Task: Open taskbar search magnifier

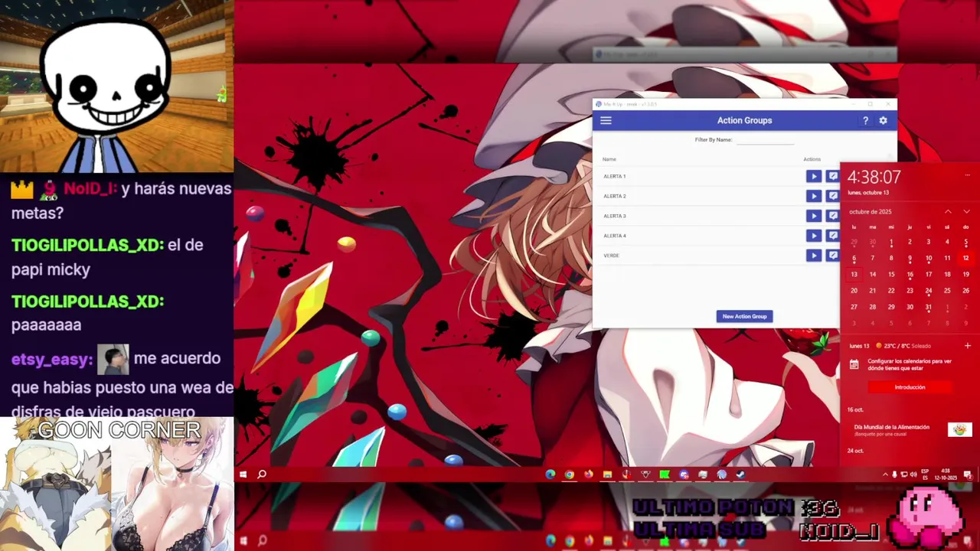Action: click(262, 474)
